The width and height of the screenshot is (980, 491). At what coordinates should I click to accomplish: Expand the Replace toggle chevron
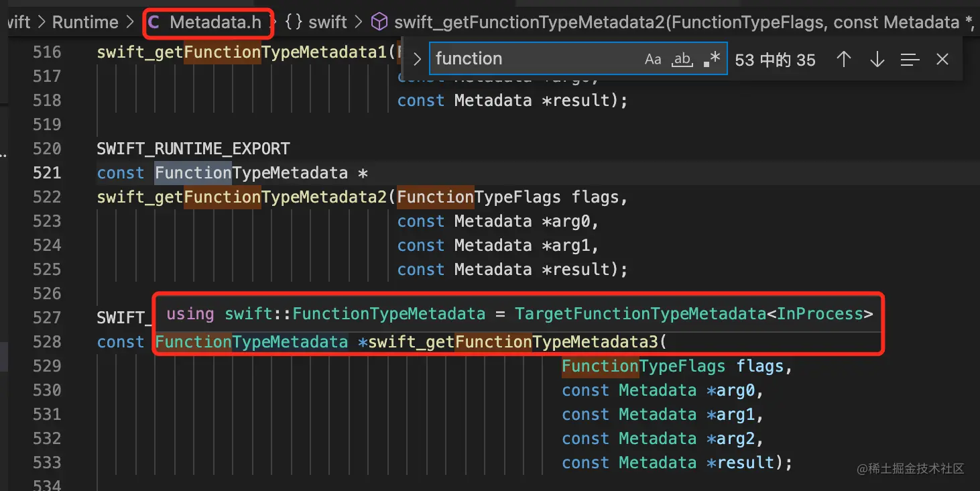coord(417,60)
